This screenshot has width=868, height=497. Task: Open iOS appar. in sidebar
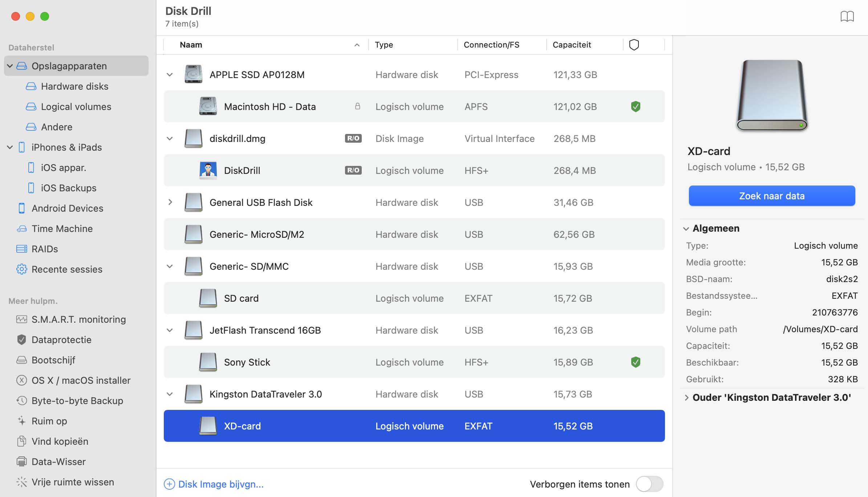click(63, 168)
